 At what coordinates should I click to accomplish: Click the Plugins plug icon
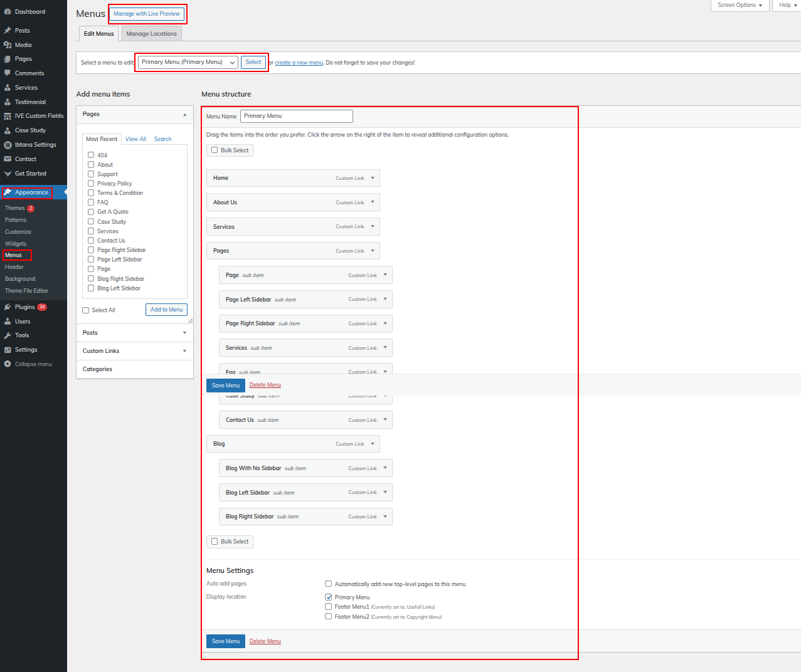click(8, 307)
